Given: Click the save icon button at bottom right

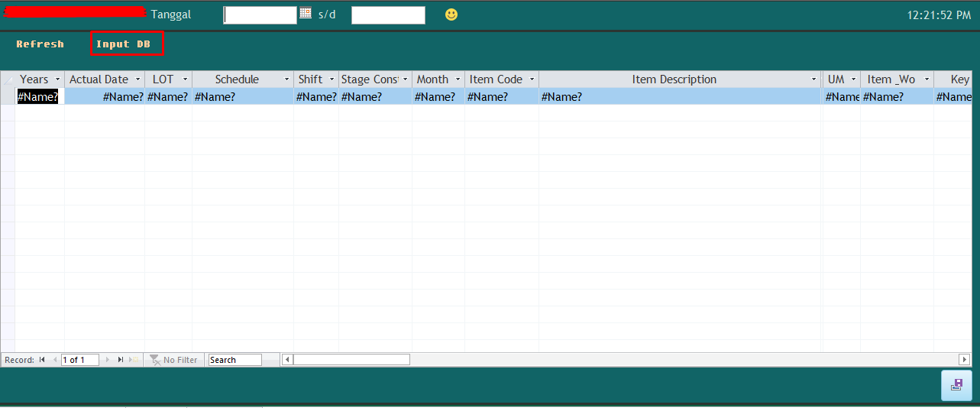Looking at the screenshot, I should [x=956, y=385].
